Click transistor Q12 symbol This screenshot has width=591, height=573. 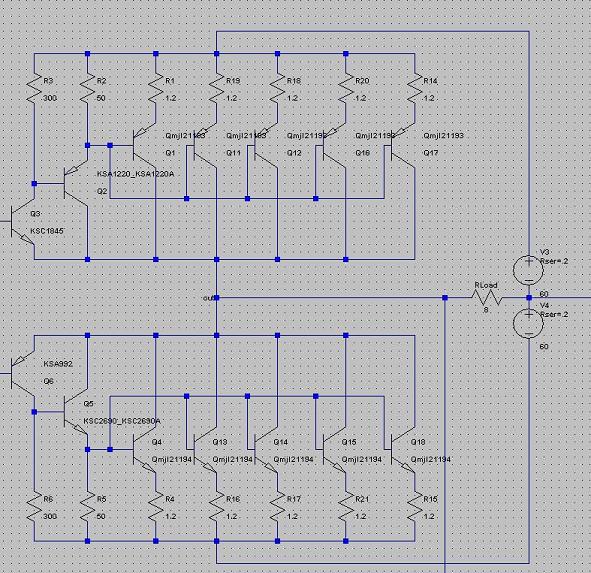[x=266, y=145]
